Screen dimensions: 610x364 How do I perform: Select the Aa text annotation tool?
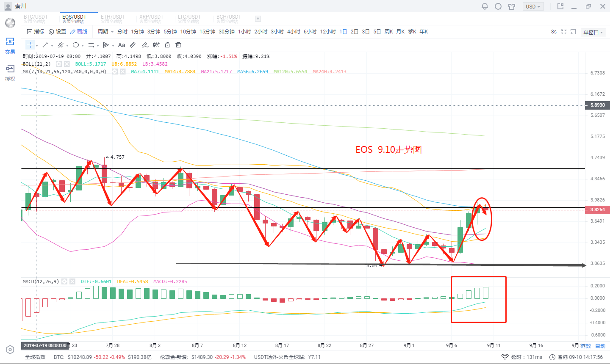122,45
